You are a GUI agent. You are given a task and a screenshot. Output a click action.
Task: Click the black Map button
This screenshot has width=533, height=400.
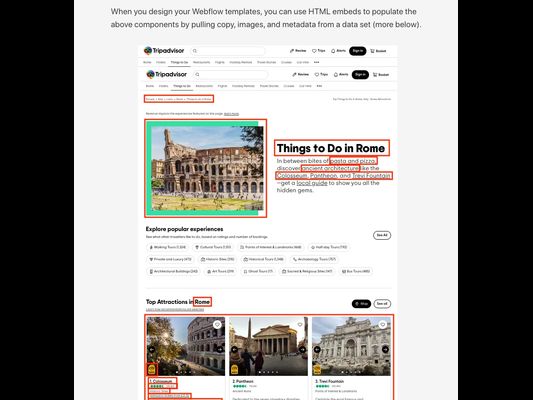[x=361, y=303]
